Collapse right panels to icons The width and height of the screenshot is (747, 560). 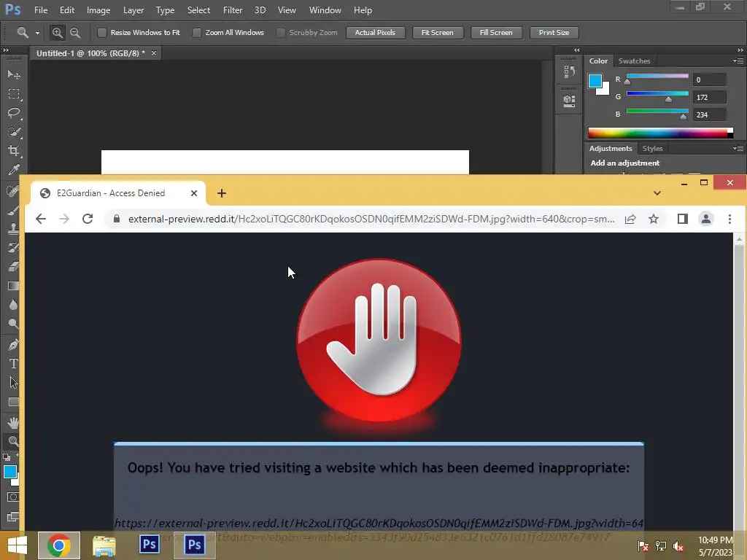[740, 50]
